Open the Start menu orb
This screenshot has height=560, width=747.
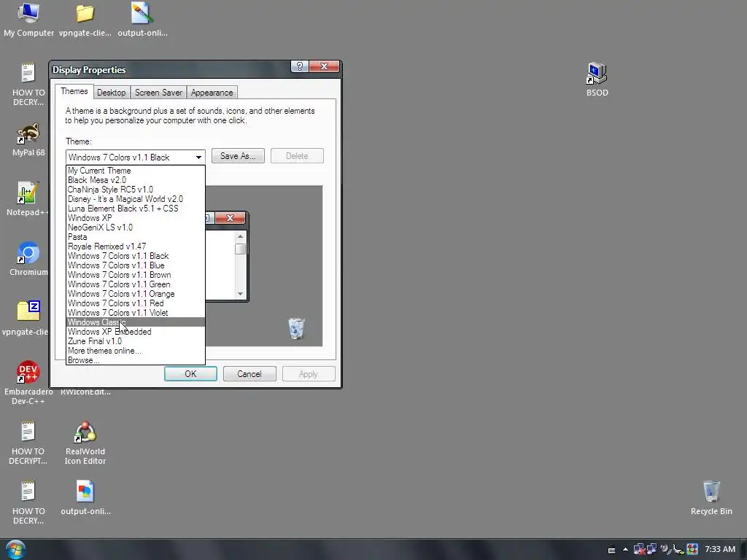coord(15,550)
